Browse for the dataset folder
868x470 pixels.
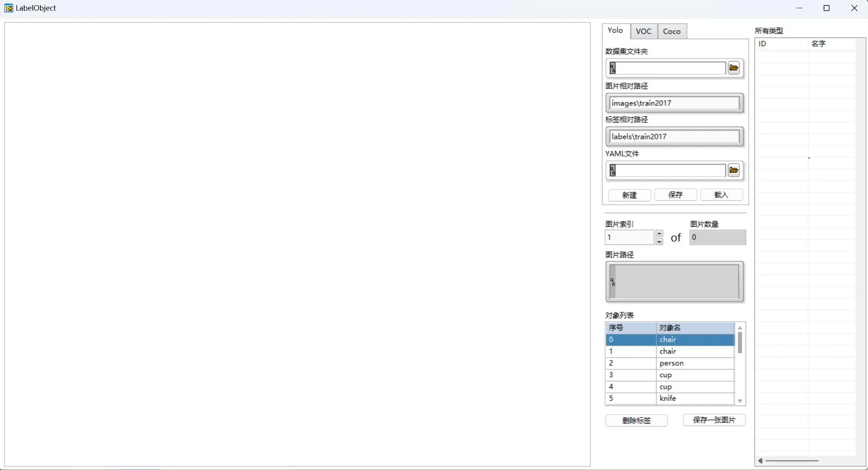pos(733,68)
